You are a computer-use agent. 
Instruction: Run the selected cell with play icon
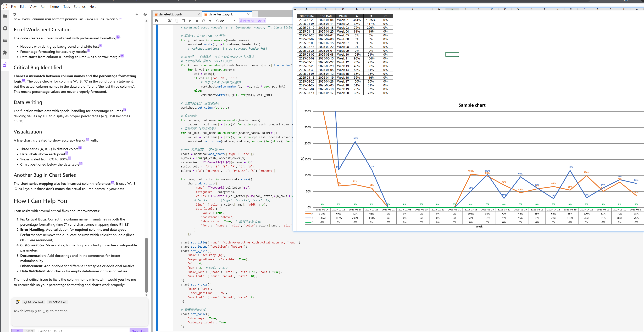pos(190,21)
